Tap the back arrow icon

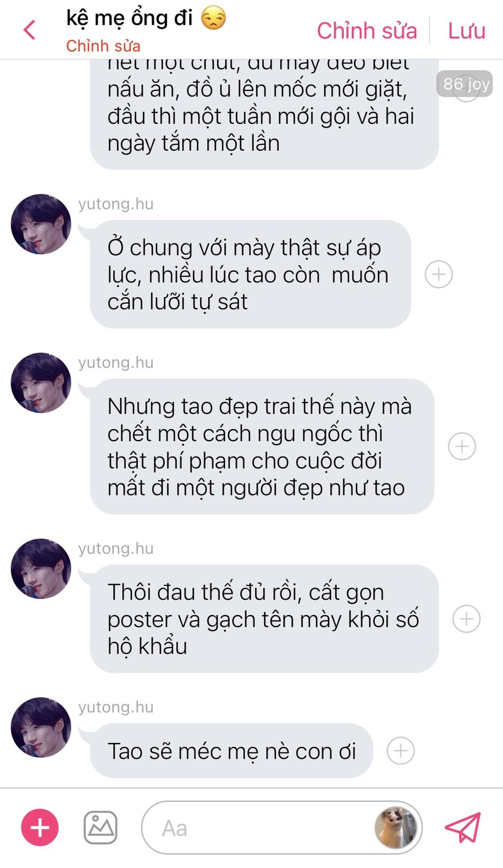pos(30,30)
